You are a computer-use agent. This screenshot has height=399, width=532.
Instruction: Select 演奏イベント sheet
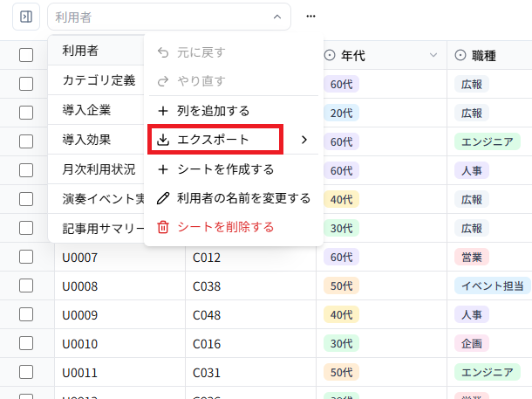pos(96,199)
